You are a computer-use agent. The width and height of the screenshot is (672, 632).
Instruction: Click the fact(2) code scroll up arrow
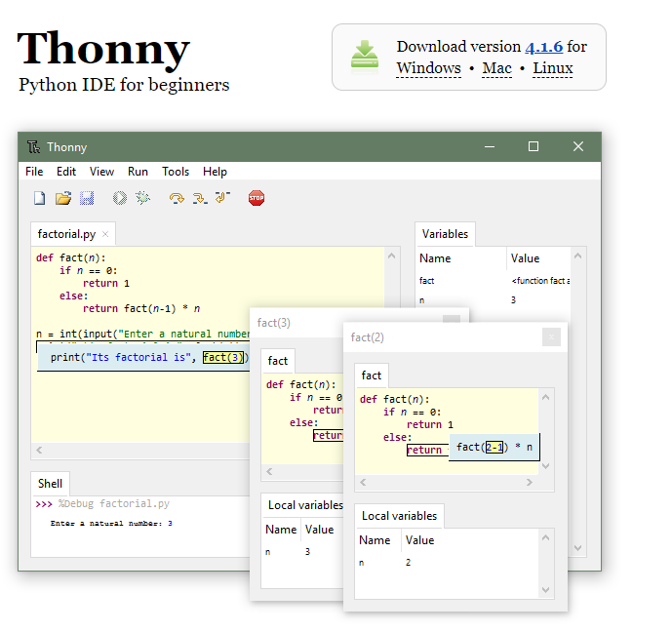coord(545,397)
